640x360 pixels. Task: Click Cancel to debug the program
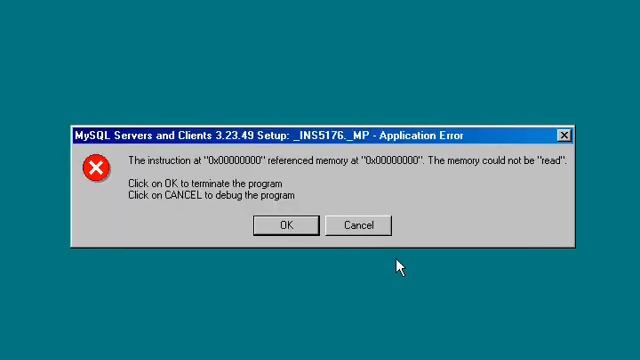point(358,225)
